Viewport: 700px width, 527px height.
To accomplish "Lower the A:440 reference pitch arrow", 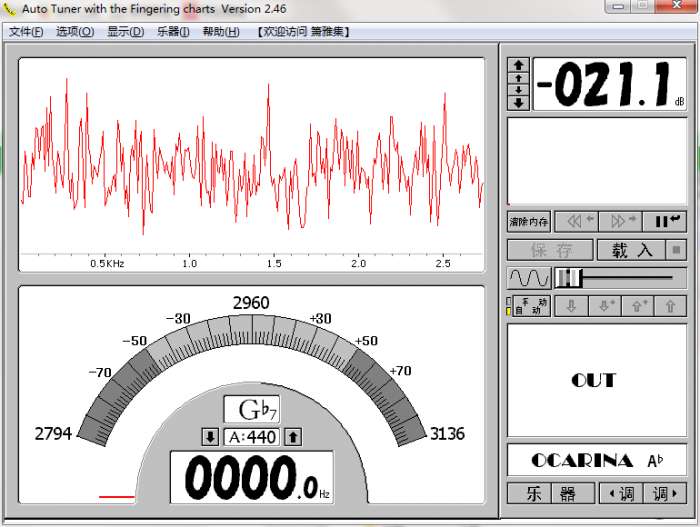I will 210,437.
